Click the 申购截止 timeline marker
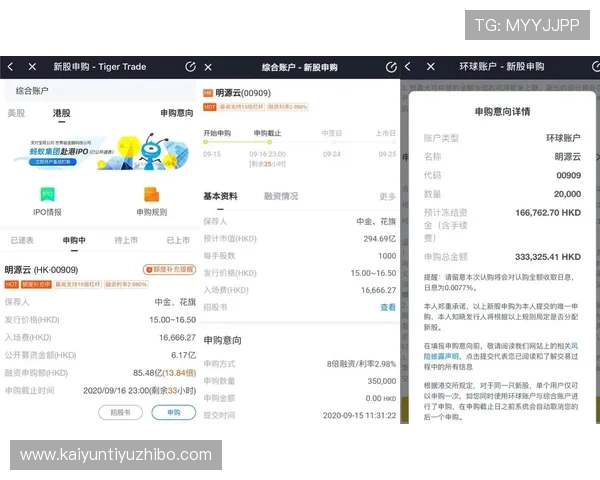This screenshot has width=600, height=480. point(270,142)
